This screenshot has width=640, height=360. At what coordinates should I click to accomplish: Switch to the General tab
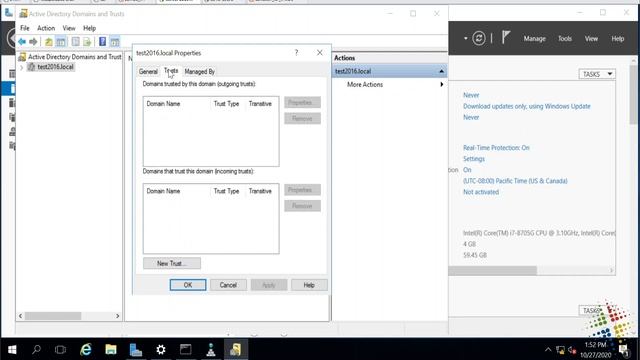pyautogui.click(x=148, y=71)
